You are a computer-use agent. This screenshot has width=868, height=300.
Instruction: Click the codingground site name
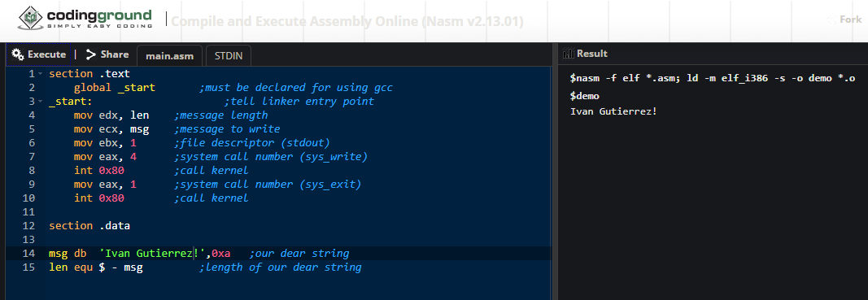coord(99,15)
